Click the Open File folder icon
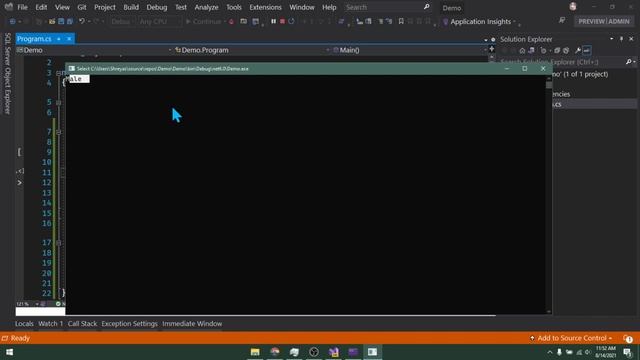The width and height of the screenshot is (640, 360). coord(52,21)
